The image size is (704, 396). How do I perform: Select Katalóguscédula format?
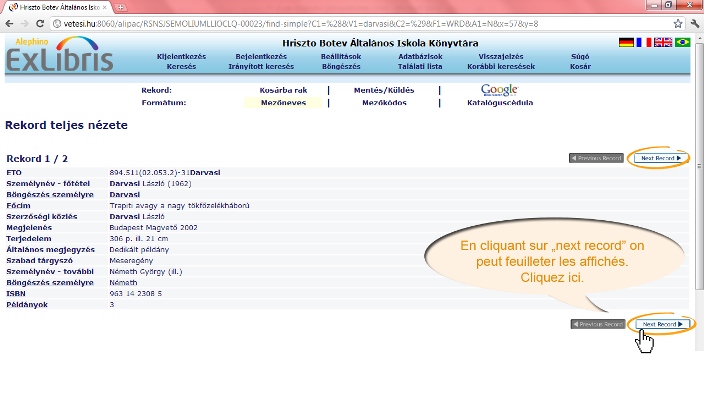(500, 103)
